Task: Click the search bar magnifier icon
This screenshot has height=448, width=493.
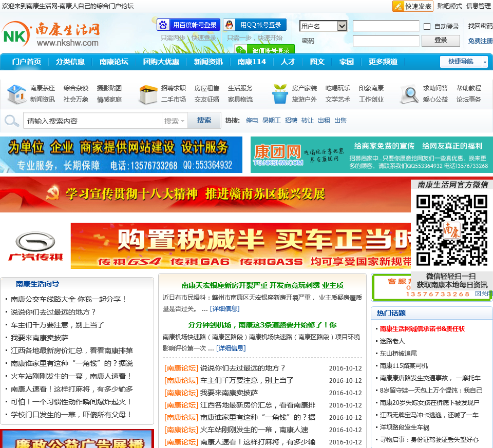Action: click(x=12, y=121)
